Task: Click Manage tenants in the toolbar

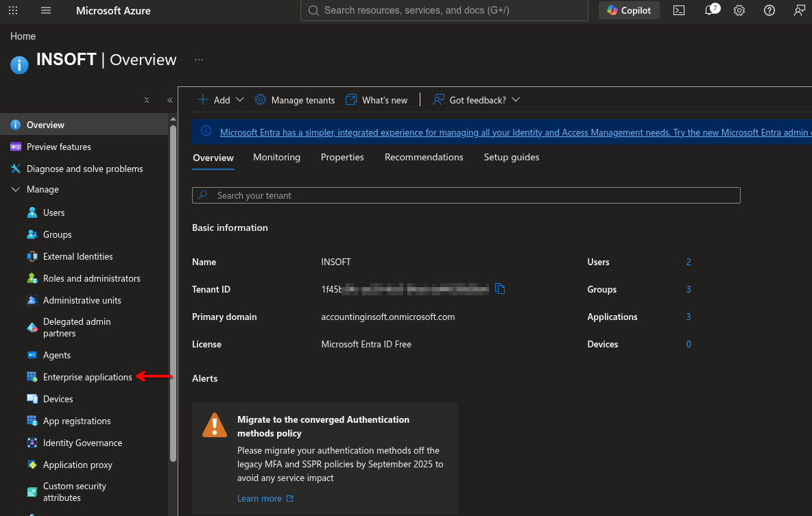Action: (295, 100)
